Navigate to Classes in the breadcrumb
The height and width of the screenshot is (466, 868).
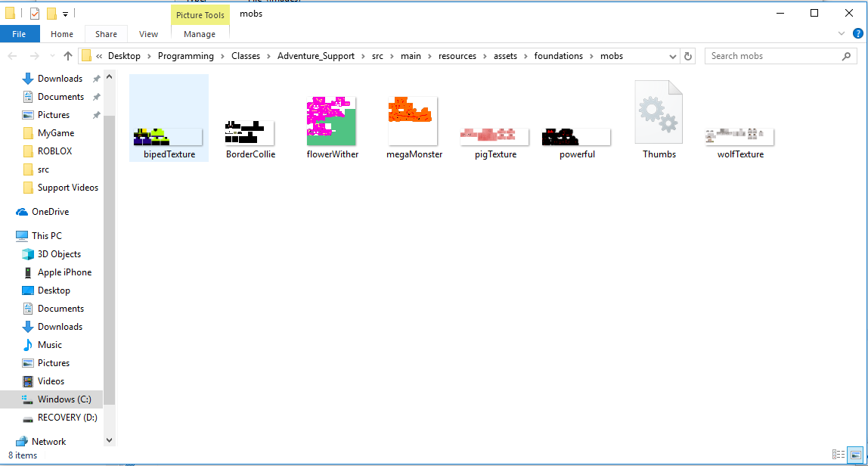[x=246, y=56]
